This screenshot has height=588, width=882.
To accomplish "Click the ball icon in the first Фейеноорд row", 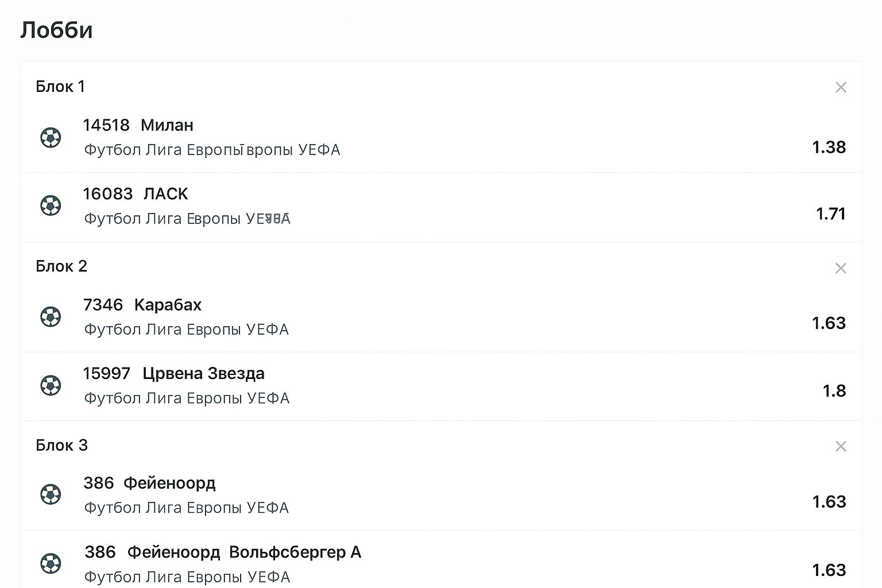I will [51, 494].
